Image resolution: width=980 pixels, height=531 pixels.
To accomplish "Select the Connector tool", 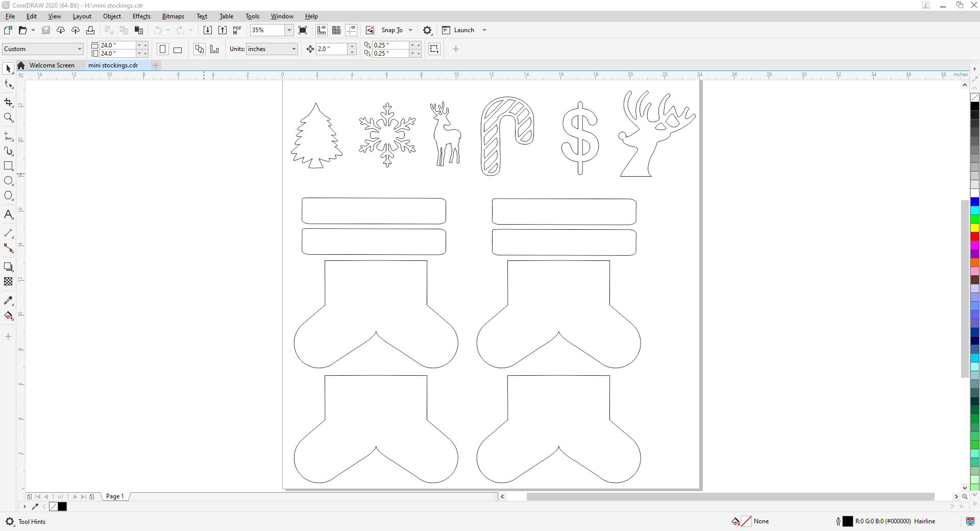I will click(8, 248).
